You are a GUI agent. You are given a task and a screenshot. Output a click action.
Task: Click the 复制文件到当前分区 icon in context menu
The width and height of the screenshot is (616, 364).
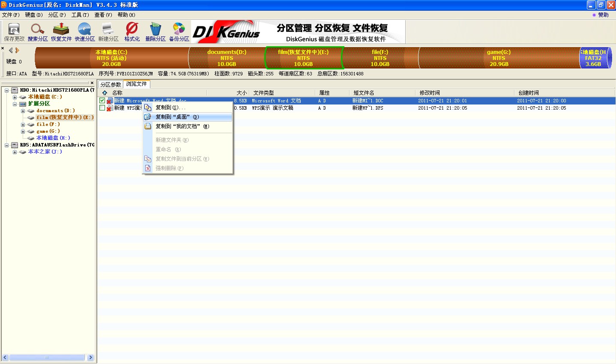click(x=148, y=159)
